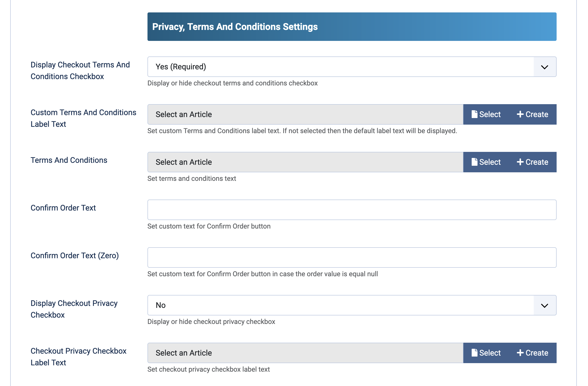Screen dimensions: 588x386
Task: Click Select file icon for Terms And Conditions
Action: coord(474,162)
